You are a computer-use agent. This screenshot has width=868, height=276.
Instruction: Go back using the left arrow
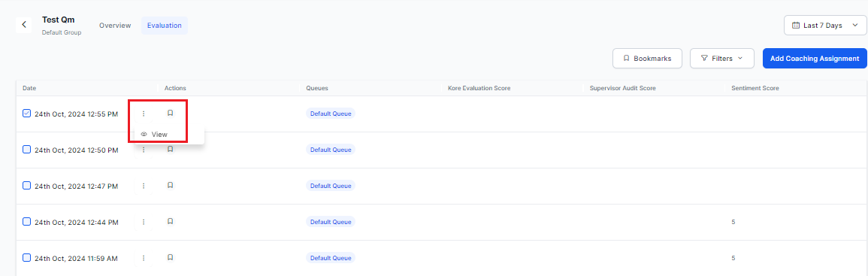[24, 25]
